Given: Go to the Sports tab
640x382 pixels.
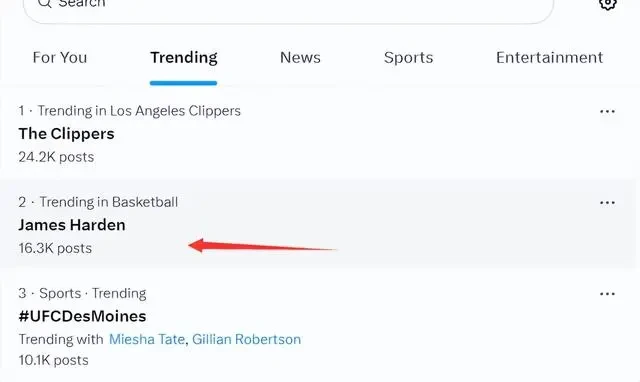Looking at the screenshot, I should pyautogui.click(x=409, y=58).
